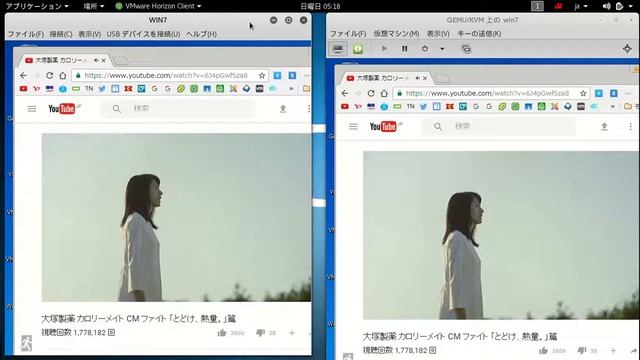This screenshot has height=360, width=640.
Task: Dislike the video in left YouTube window
Action: pyautogui.click(x=260, y=333)
